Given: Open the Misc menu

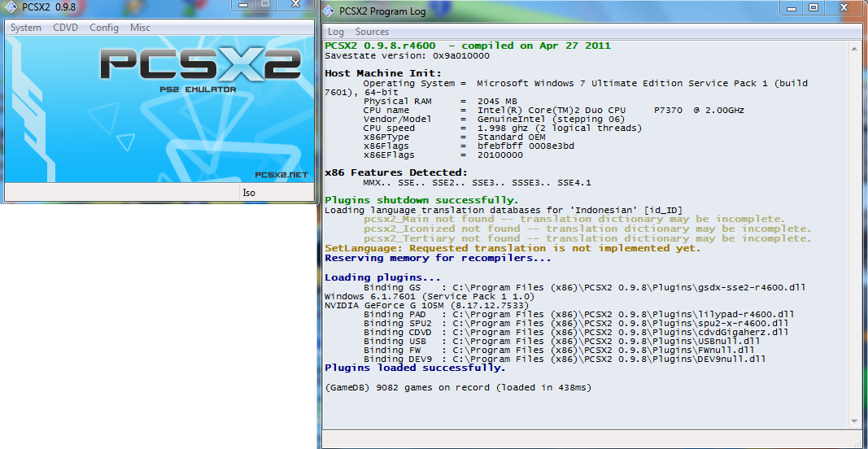Looking at the screenshot, I should pyautogui.click(x=140, y=28).
